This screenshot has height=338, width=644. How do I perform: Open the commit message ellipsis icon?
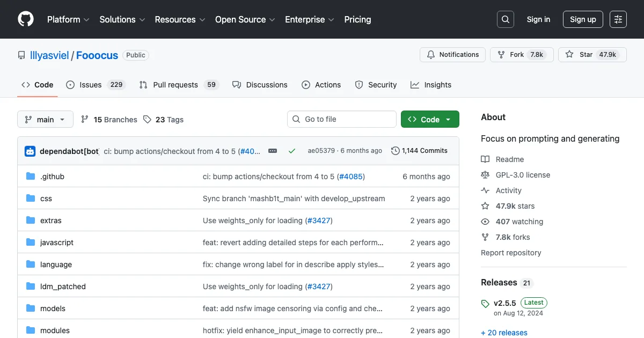(x=273, y=151)
